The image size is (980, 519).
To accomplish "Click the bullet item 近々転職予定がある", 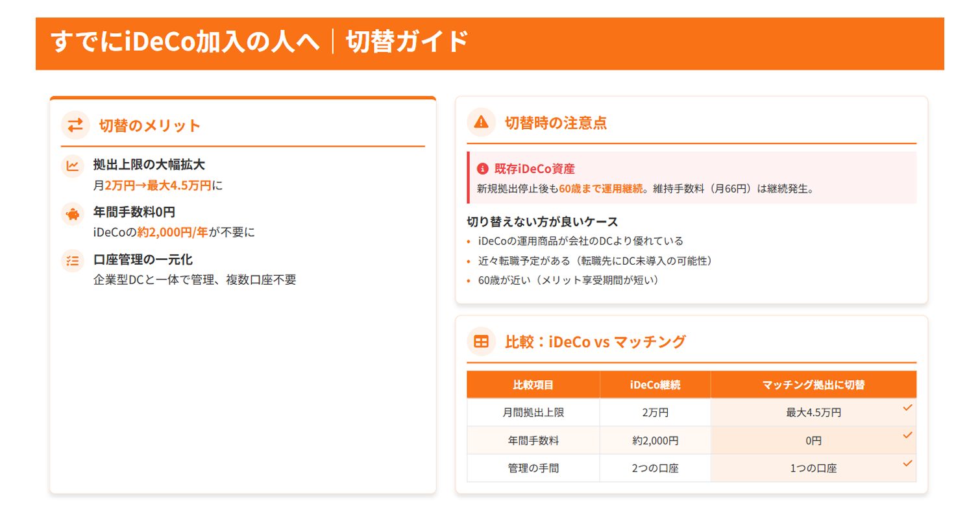I will pyautogui.click(x=595, y=261).
